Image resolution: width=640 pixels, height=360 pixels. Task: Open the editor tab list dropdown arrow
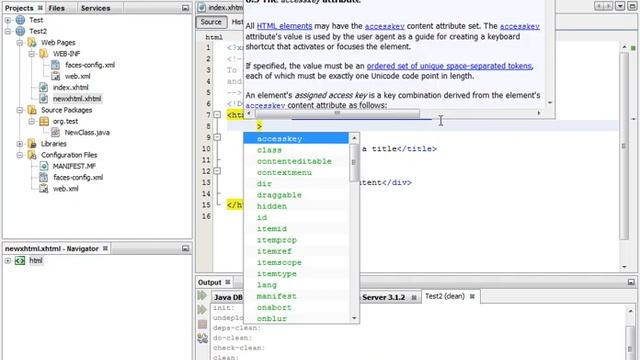(620, 6)
